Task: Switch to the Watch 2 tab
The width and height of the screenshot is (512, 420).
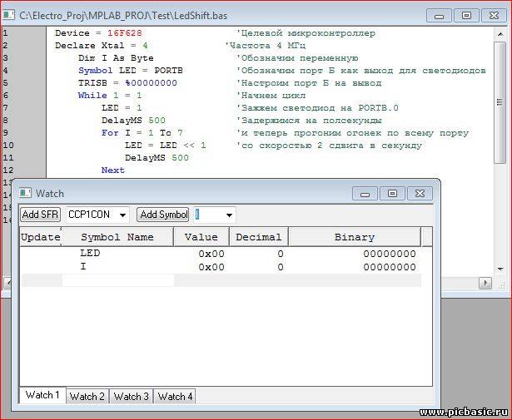Action: coord(87,396)
